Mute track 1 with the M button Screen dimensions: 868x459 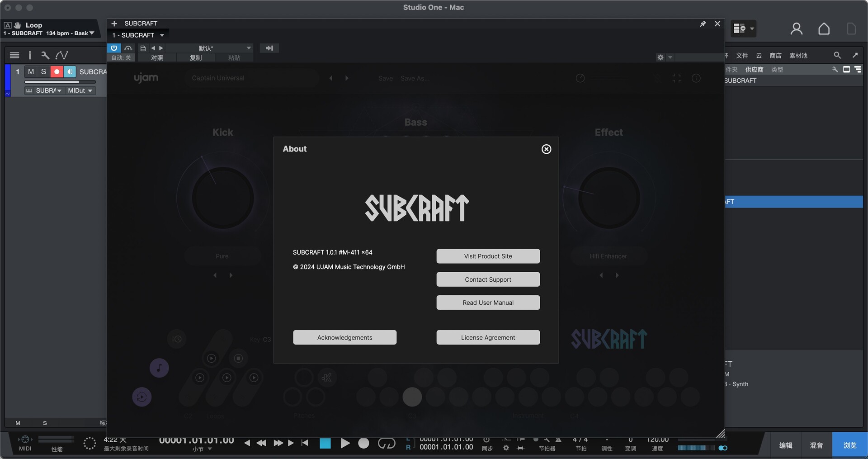31,71
